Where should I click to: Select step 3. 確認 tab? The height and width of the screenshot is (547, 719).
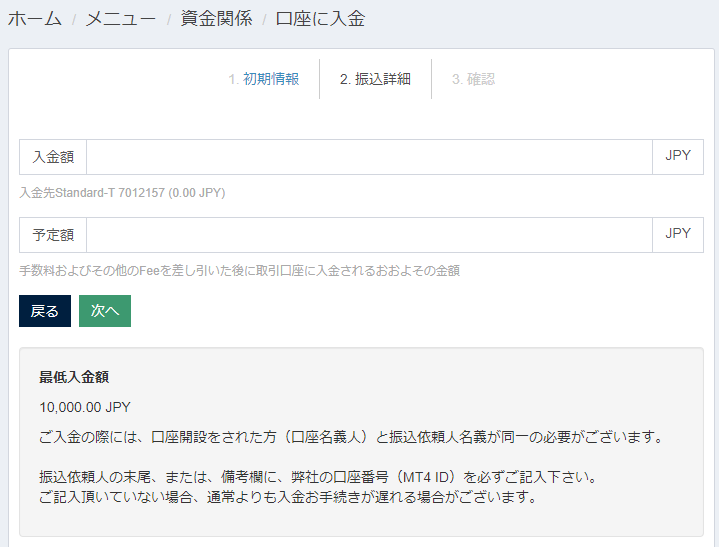(473, 79)
